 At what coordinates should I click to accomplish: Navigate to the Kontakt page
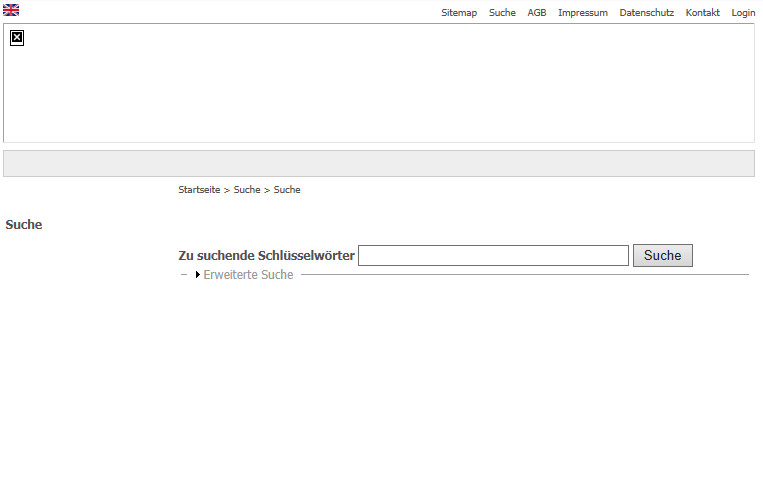pyautogui.click(x=702, y=13)
